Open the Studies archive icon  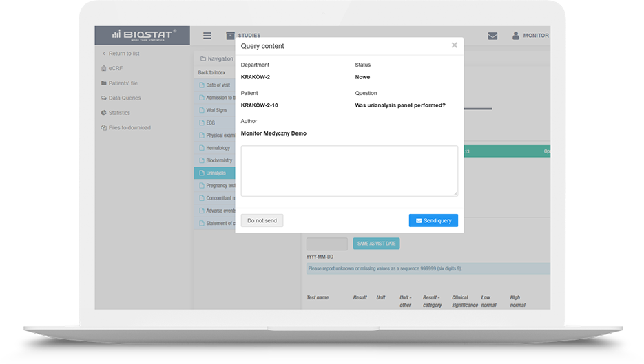coord(231,36)
